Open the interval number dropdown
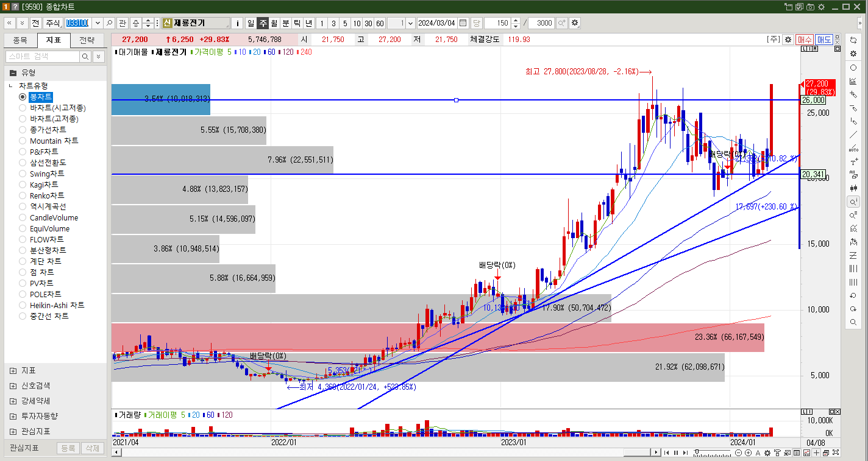The width and height of the screenshot is (868, 461). coord(410,23)
